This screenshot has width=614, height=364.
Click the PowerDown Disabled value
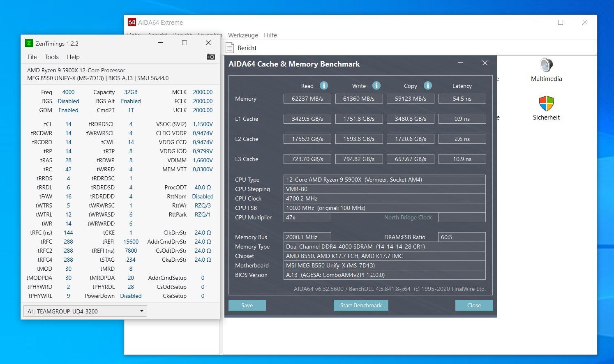131,296
